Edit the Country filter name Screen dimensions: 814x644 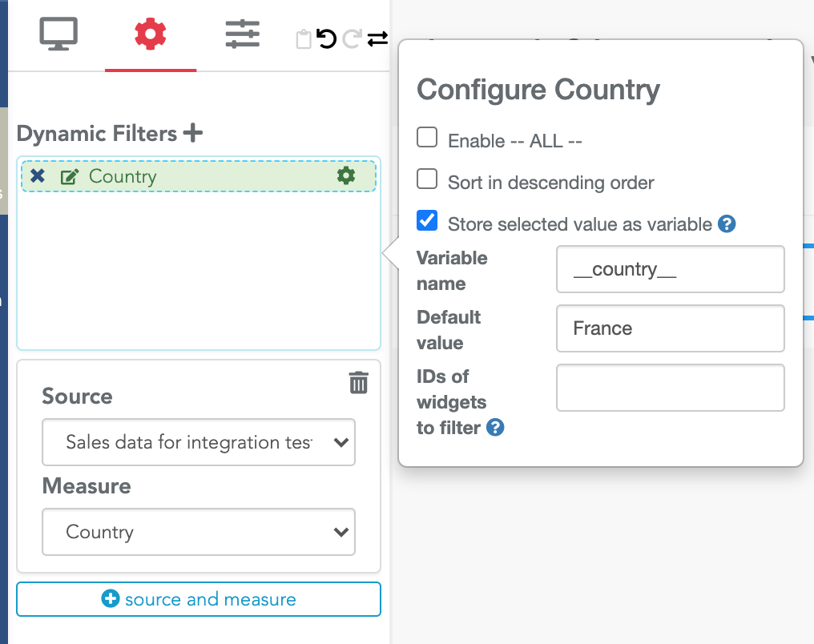pyautogui.click(x=70, y=177)
